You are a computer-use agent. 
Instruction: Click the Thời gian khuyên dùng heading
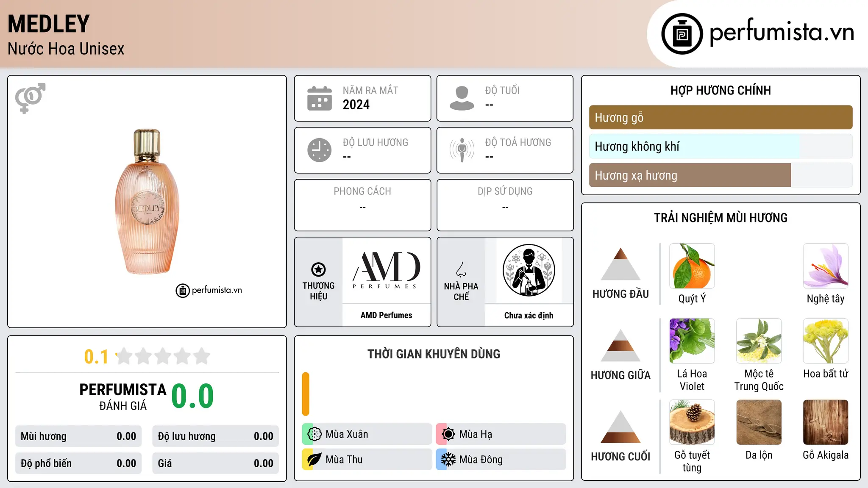click(434, 354)
